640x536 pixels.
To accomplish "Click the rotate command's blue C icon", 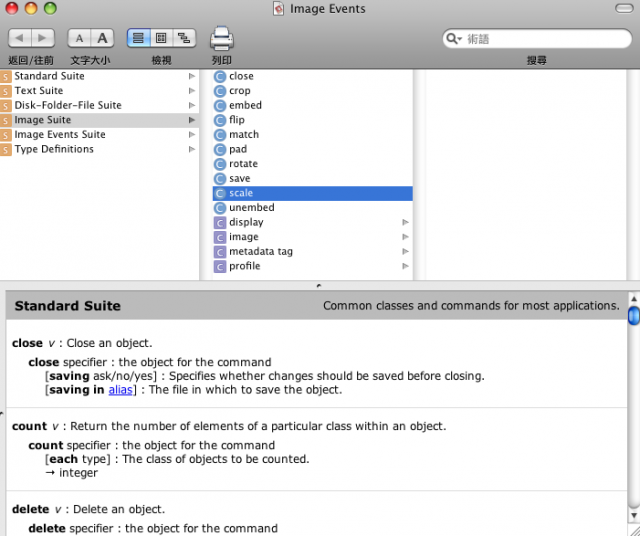I will (x=220, y=164).
